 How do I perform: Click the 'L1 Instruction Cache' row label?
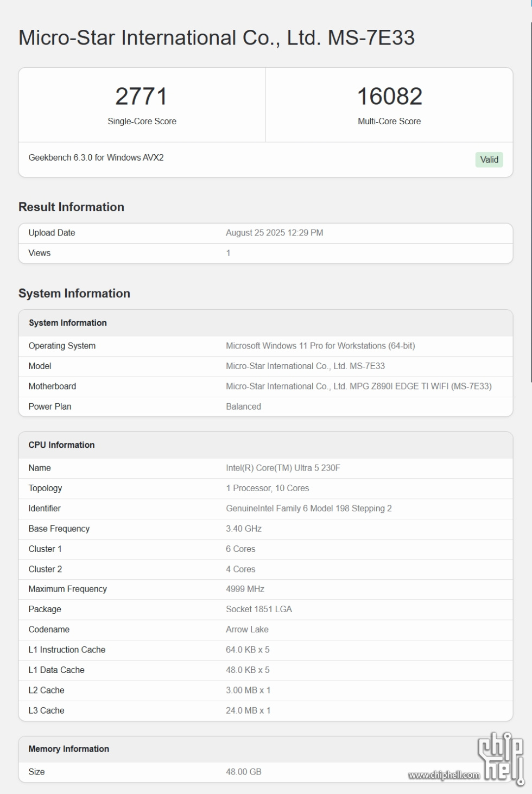click(x=67, y=650)
